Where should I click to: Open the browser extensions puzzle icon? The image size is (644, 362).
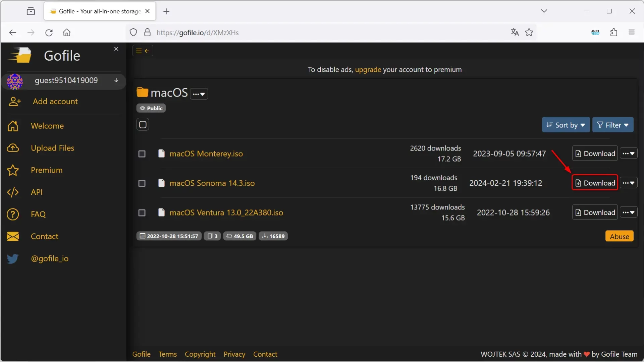click(x=614, y=32)
